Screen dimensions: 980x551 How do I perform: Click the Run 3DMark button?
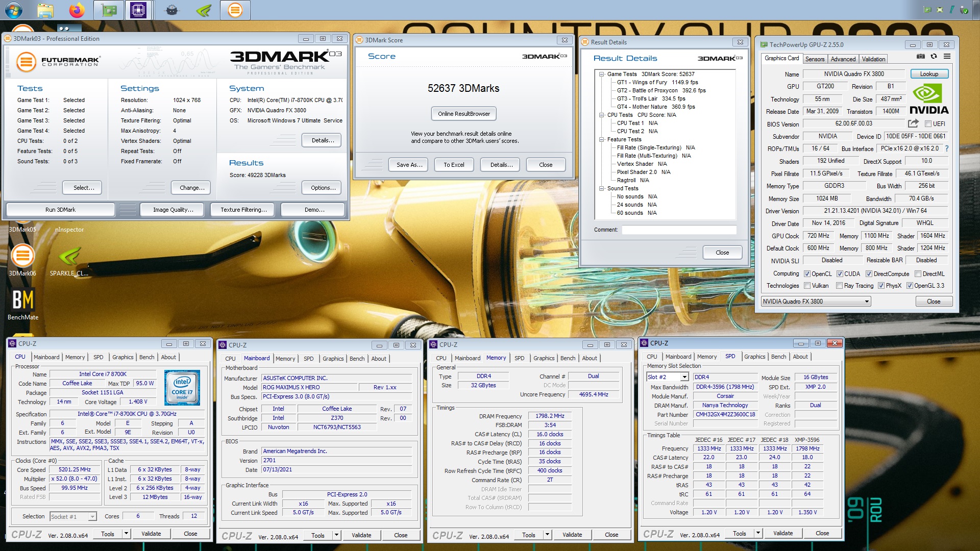tap(60, 210)
